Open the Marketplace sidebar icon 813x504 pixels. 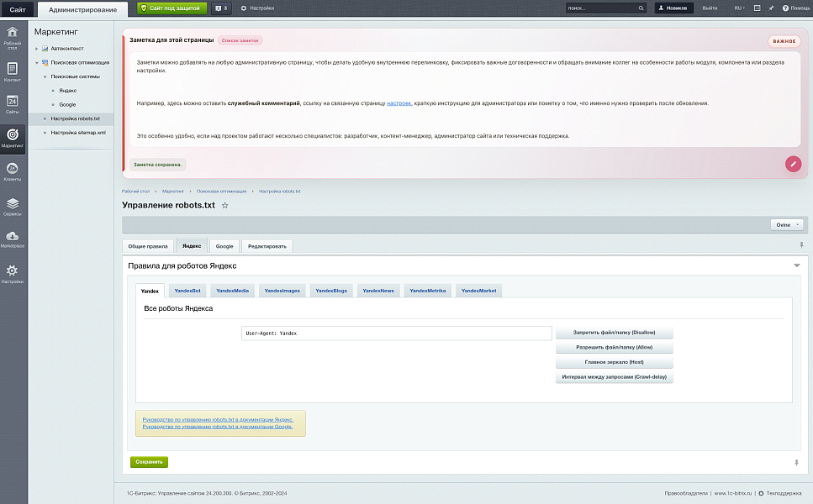(13, 239)
